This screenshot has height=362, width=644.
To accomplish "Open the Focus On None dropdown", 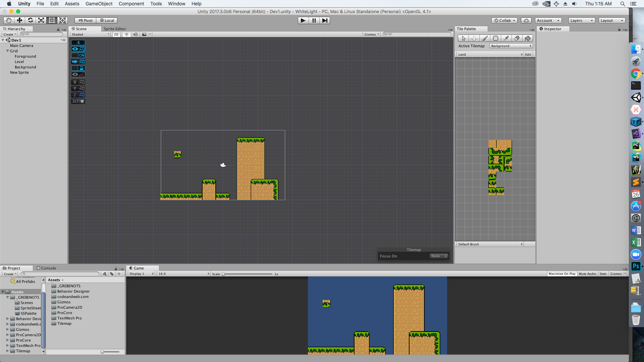I will pyautogui.click(x=439, y=256).
